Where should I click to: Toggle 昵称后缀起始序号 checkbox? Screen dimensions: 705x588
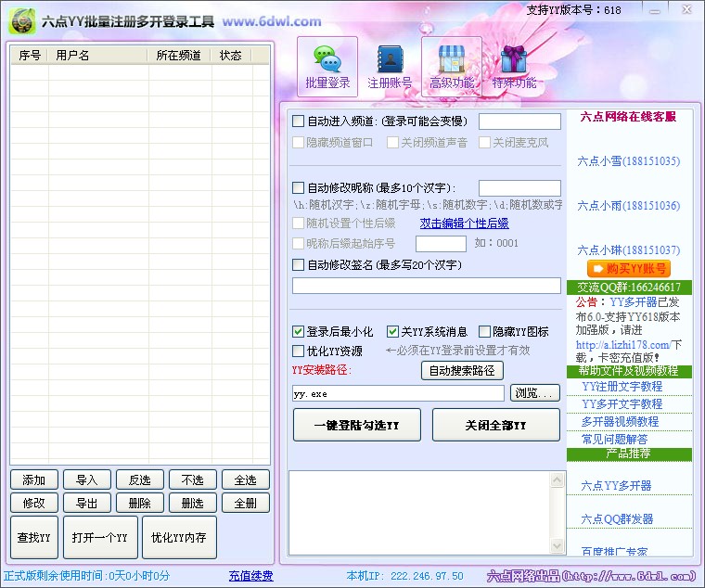point(298,243)
